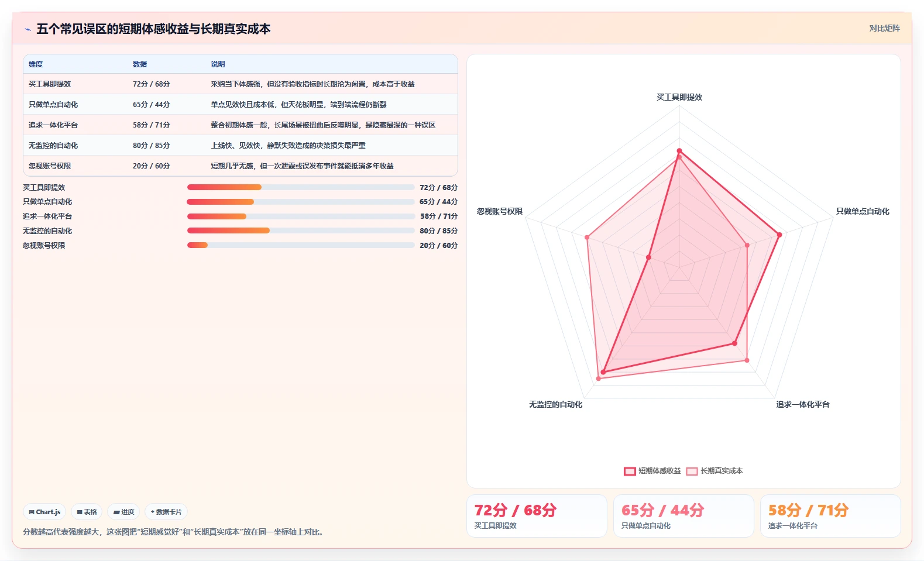Click the 20分 / 60分 table cell

click(151, 166)
